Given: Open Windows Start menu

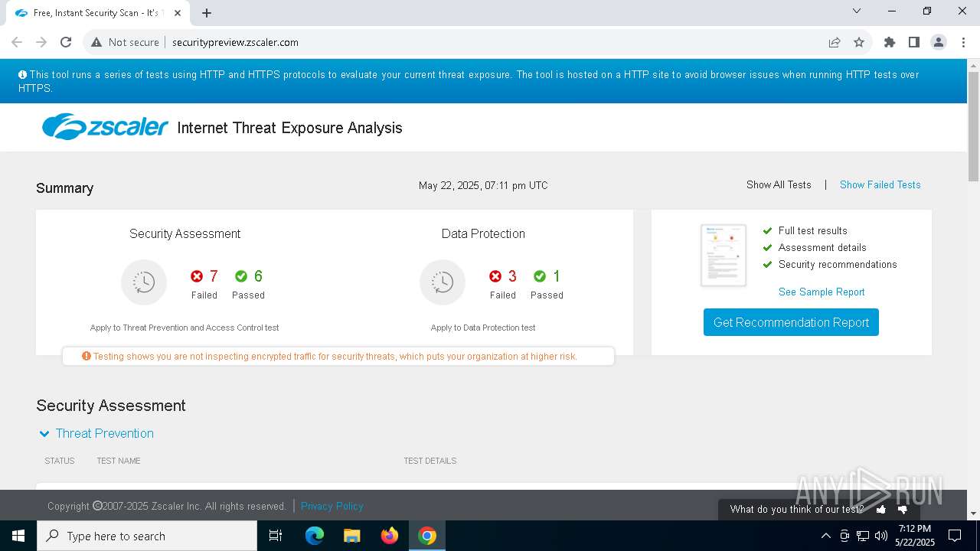Looking at the screenshot, I should pos(18,536).
